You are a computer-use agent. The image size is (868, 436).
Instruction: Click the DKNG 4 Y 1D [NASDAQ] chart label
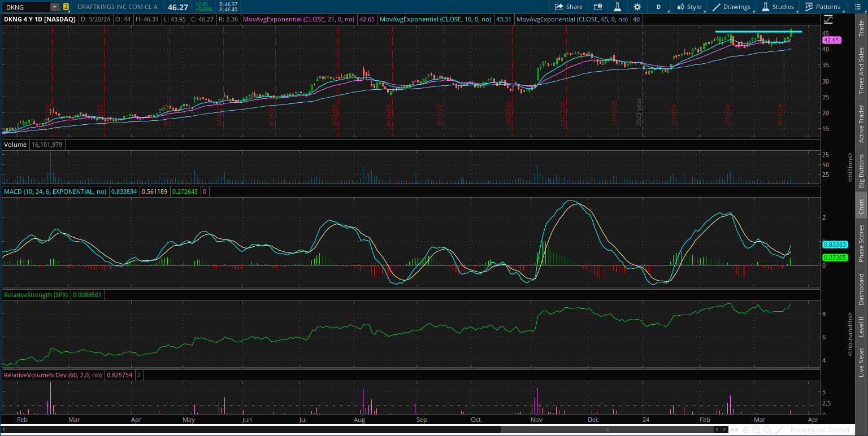[x=40, y=19]
